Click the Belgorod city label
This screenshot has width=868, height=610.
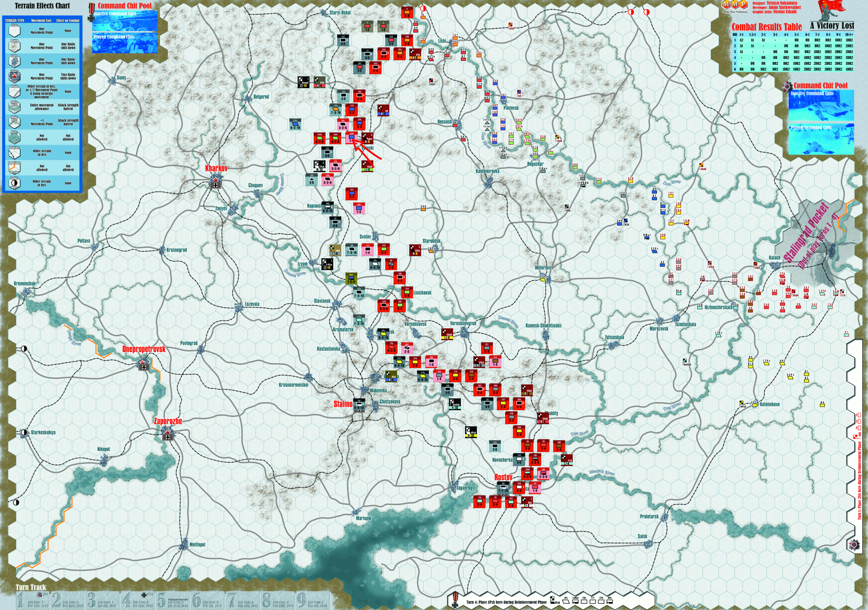pos(261,97)
